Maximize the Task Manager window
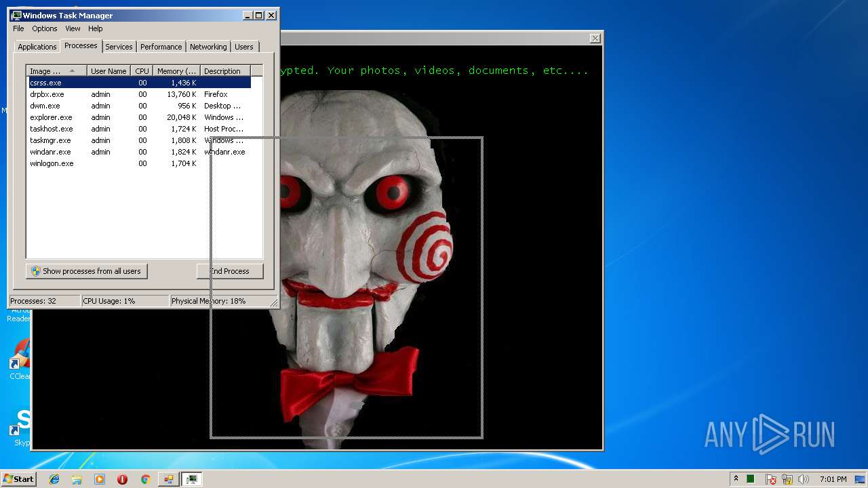This screenshot has height=488, width=868. 259,15
